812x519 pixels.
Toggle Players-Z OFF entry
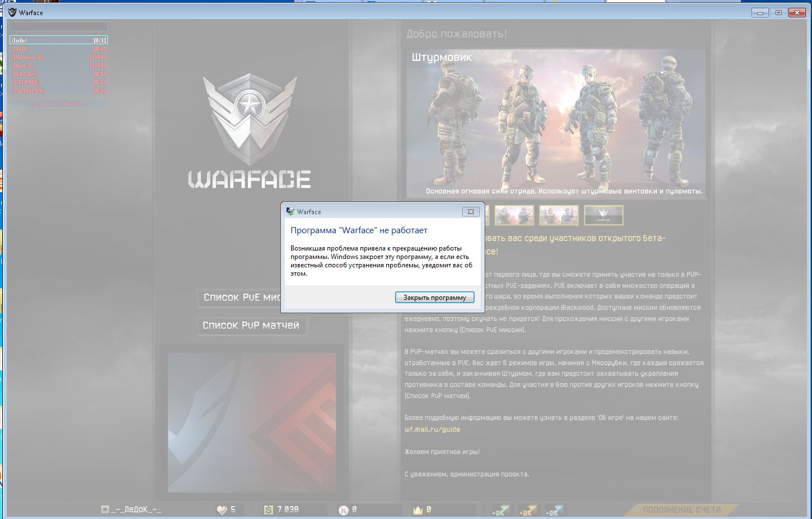point(59,57)
